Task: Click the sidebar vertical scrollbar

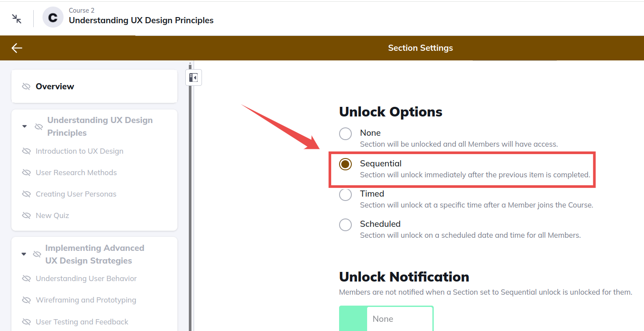Action: 190,197
